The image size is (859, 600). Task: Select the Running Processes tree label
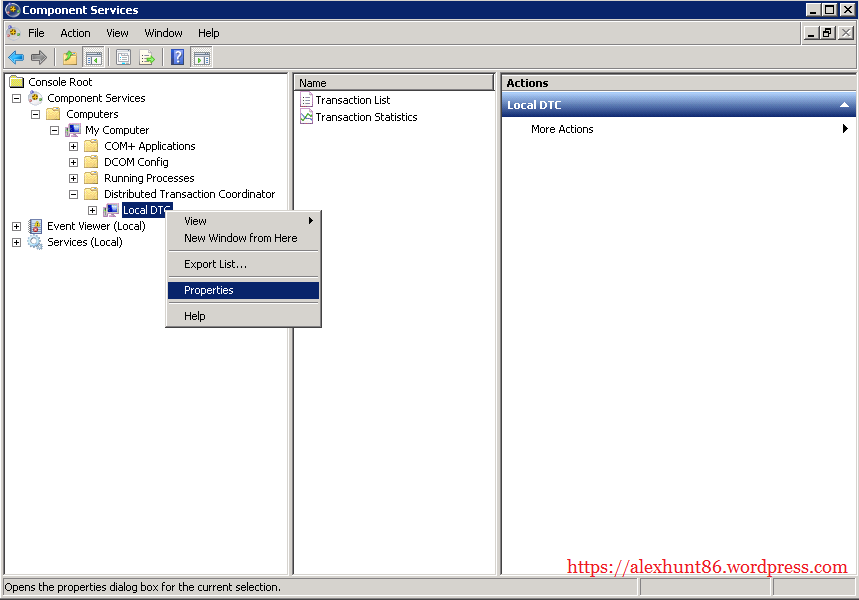point(149,178)
